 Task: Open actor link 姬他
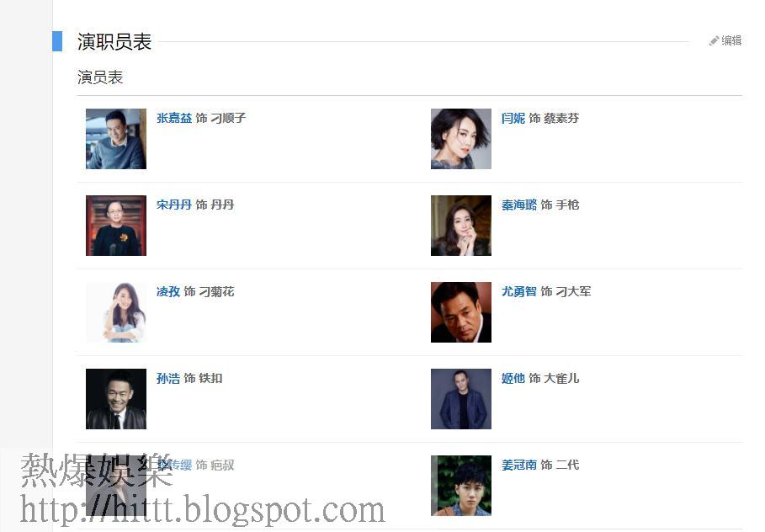tap(513, 378)
